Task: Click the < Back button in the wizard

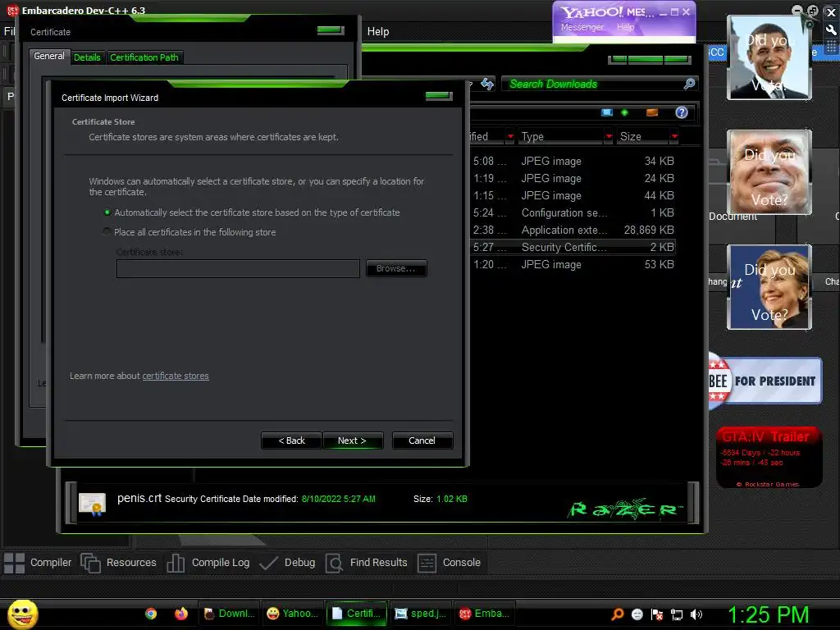Action: pos(291,441)
